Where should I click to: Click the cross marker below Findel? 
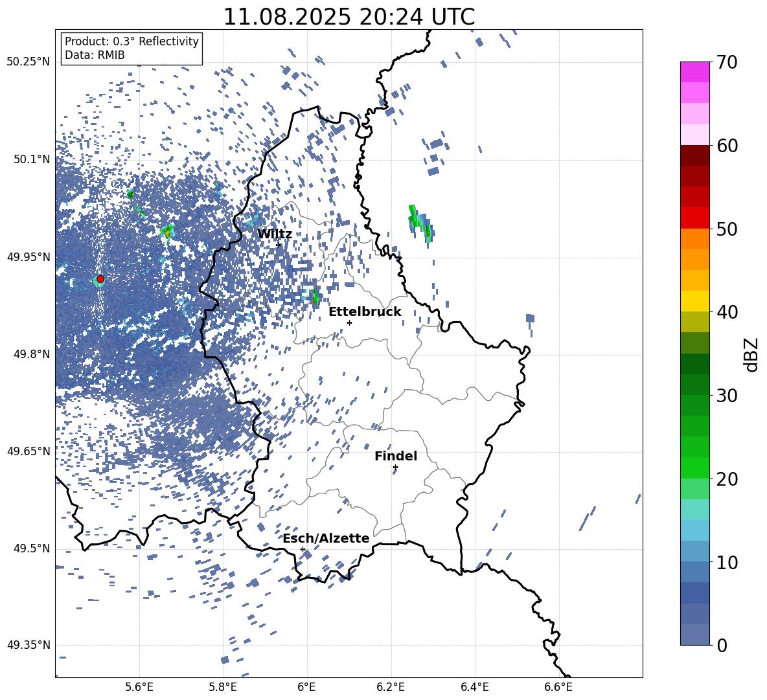click(x=395, y=468)
